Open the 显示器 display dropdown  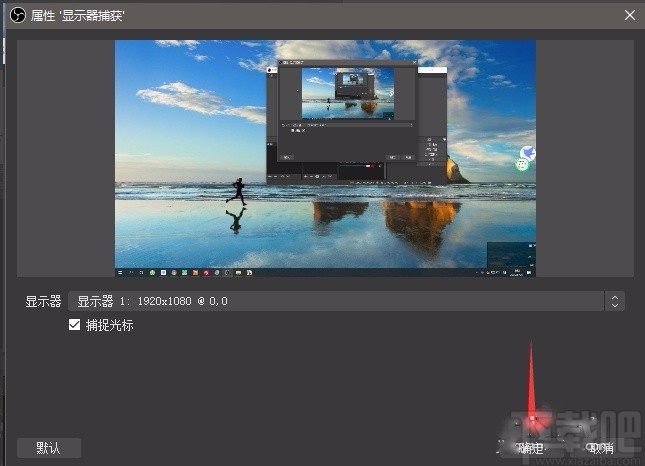point(346,301)
